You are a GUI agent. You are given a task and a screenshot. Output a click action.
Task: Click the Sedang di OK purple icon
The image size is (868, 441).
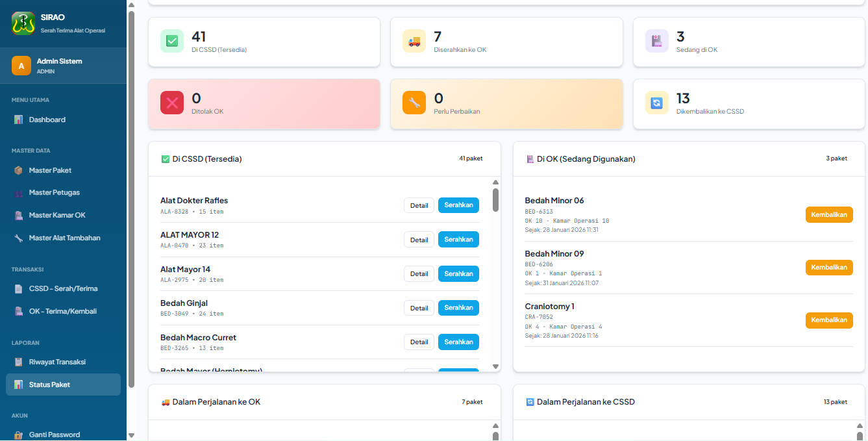tap(657, 41)
